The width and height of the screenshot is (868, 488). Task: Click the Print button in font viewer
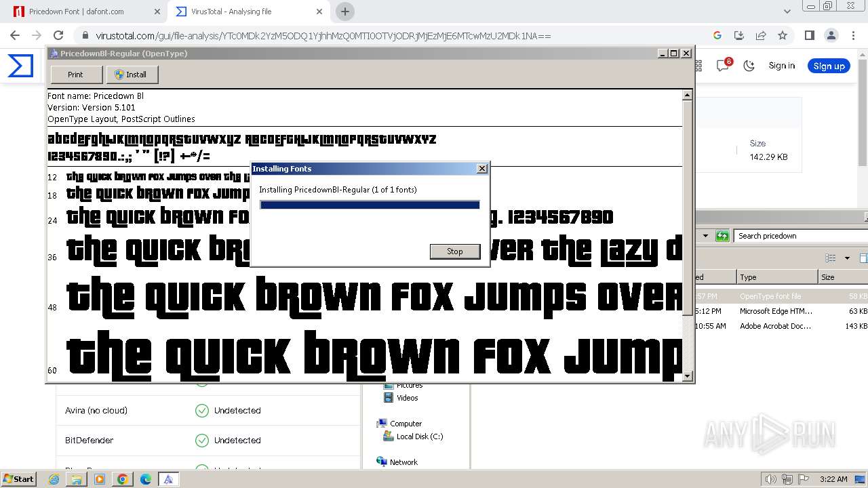76,75
